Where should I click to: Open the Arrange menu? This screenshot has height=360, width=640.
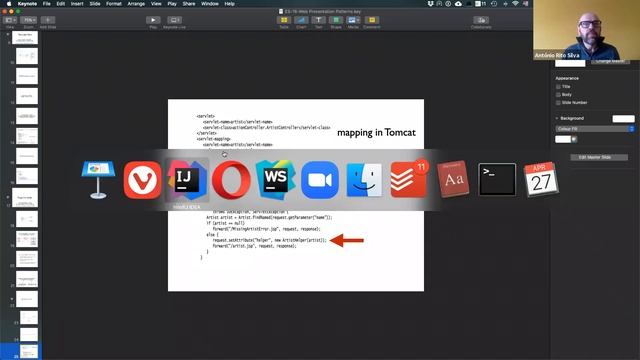coord(136,4)
